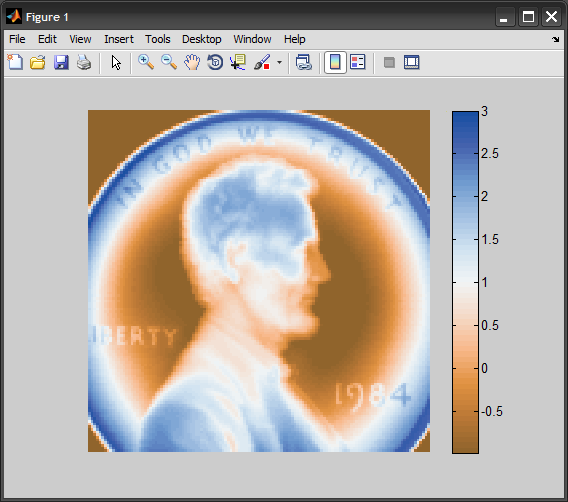
Task: Choose the Data Cursor tool
Action: pos(238,62)
